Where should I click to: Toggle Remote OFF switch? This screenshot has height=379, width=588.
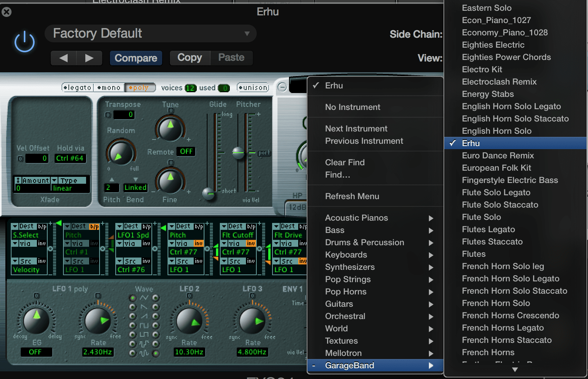(x=186, y=151)
